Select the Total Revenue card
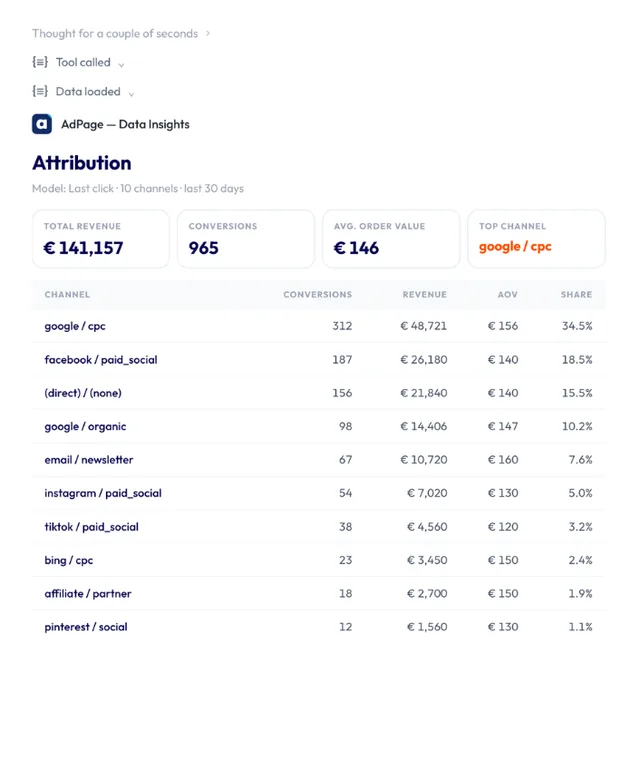This screenshot has width=640, height=780. coord(101,239)
